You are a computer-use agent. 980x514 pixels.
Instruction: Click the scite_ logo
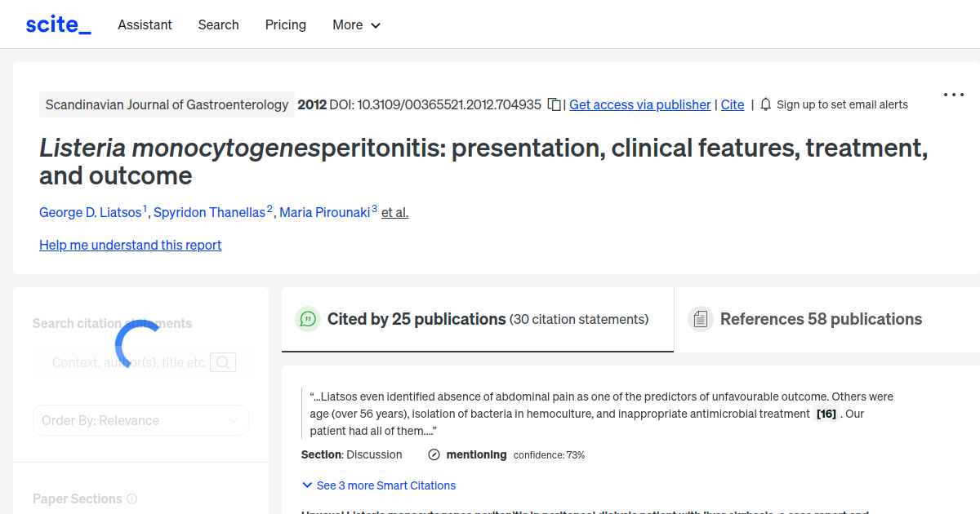point(57,24)
